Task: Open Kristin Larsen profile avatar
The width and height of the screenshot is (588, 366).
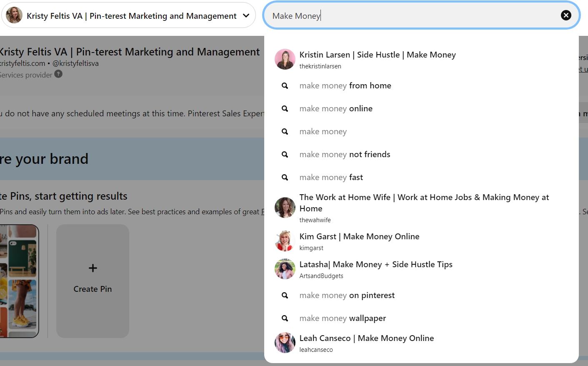Action: point(285,59)
